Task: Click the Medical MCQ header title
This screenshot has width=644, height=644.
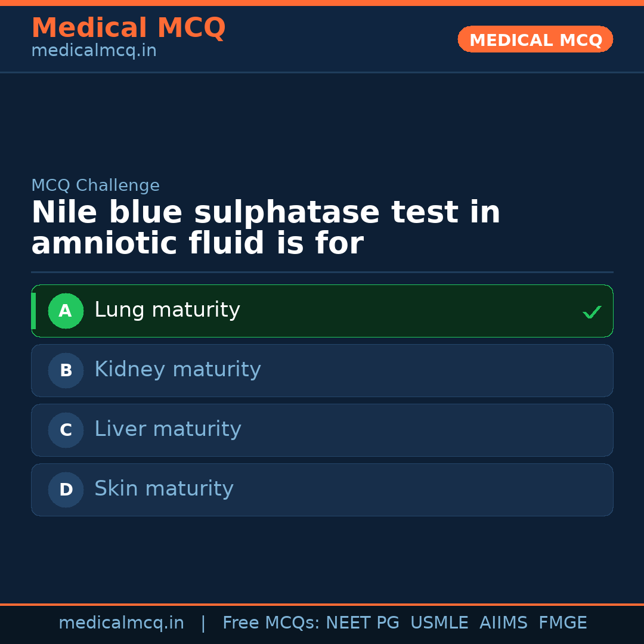Action: [128, 28]
